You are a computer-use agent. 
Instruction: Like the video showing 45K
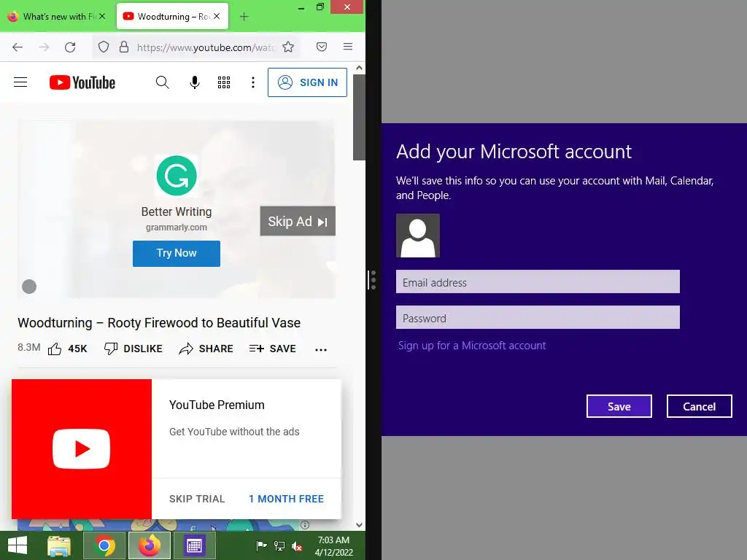(x=67, y=349)
